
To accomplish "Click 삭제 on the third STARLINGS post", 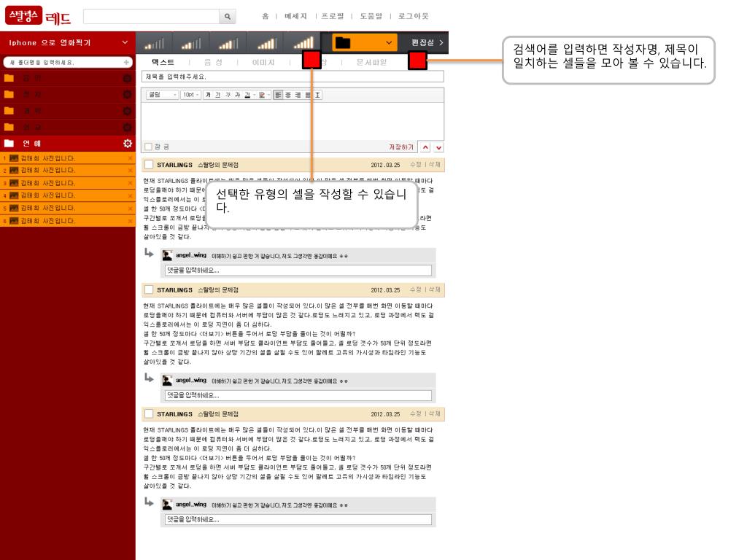I will pos(434,414).
